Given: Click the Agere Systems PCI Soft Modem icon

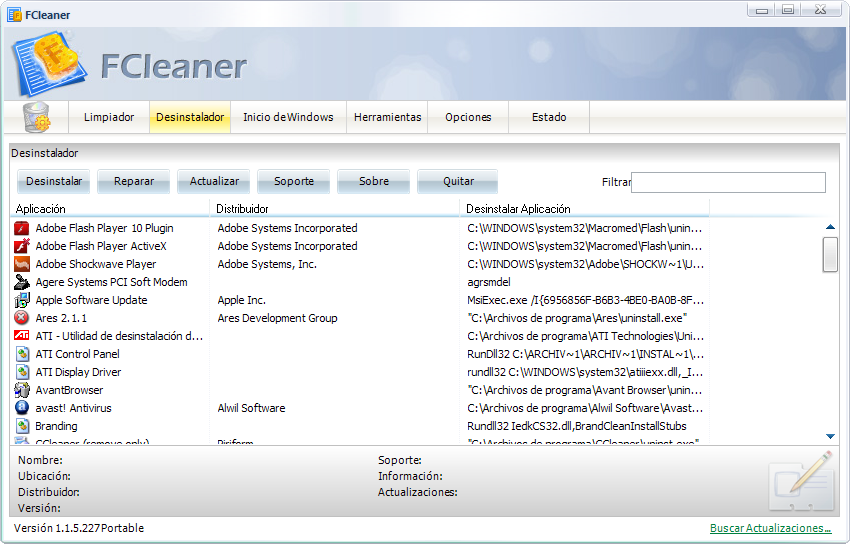Looking at the screenshot, I should pyautogui.click(x=22, y=282).
